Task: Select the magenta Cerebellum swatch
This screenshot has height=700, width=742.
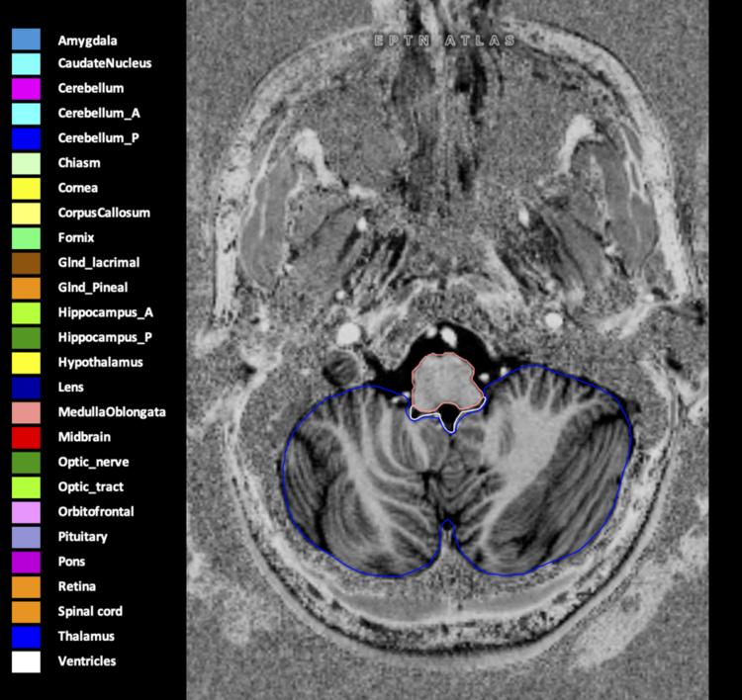Action: [x=26, y=89]
